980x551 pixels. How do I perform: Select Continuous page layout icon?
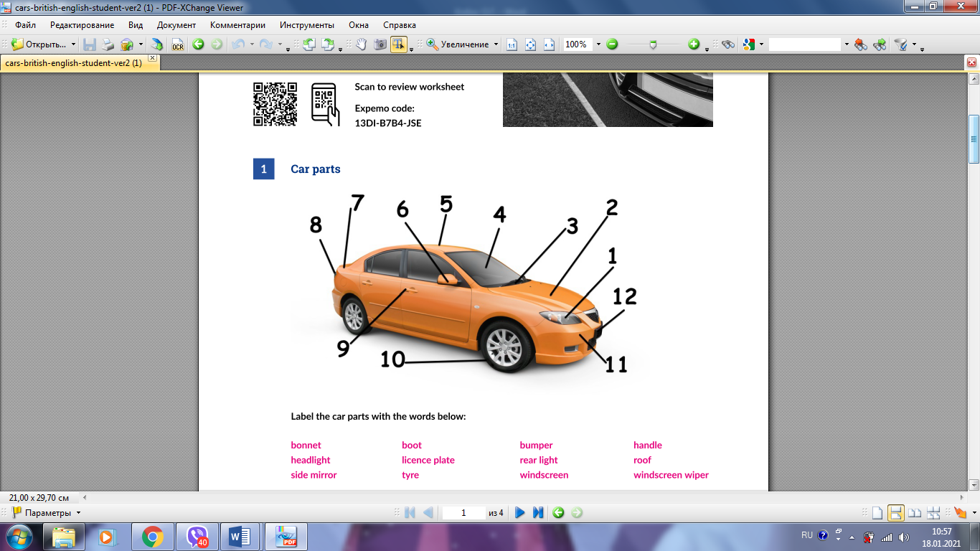tap(895, 513)
